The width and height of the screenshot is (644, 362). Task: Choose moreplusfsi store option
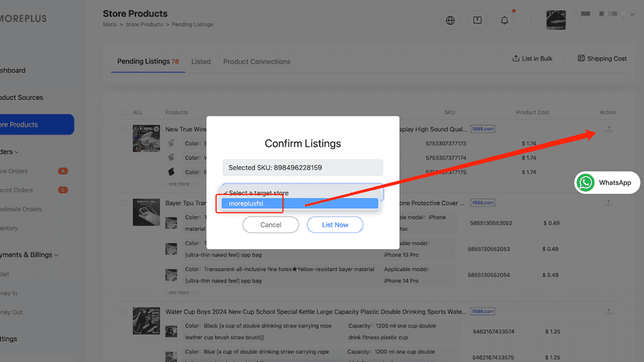299,204
